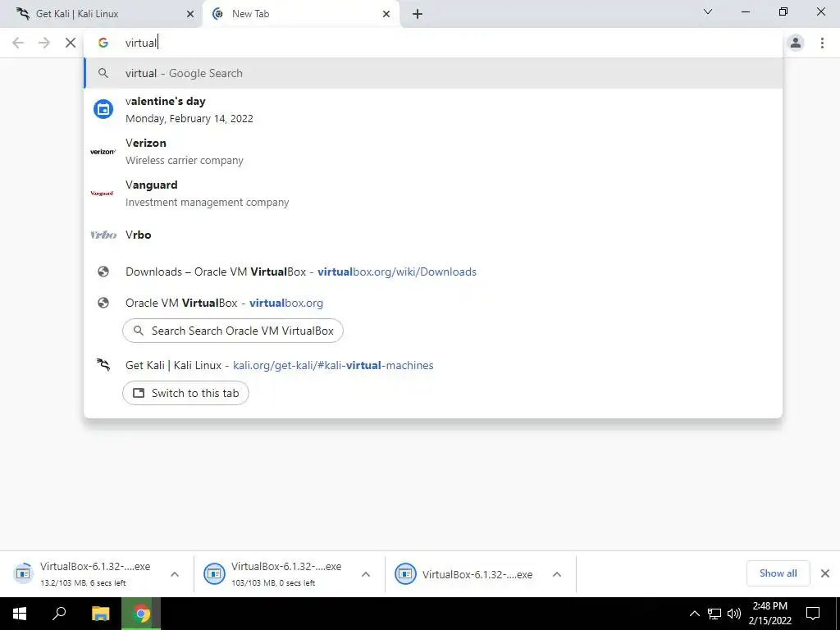Go forward to next page
This screenshot has width=840, height=630.
click(44, 43)
